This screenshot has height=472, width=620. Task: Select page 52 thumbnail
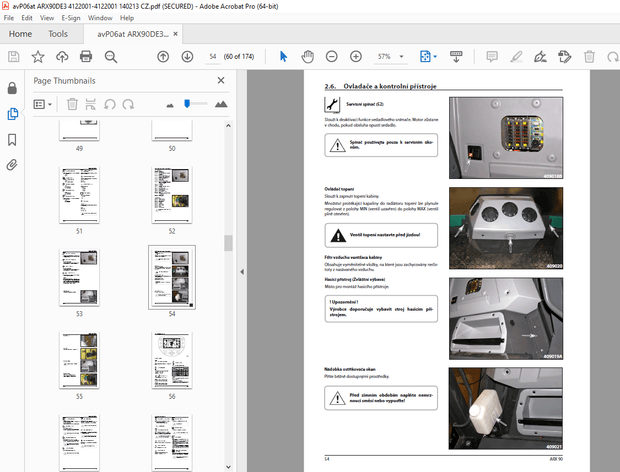point(172,195)
